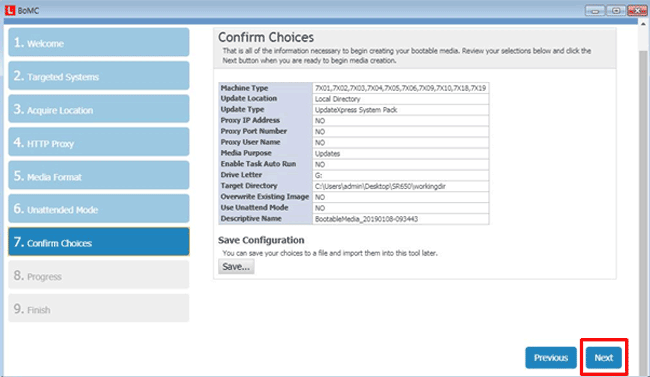
Task: Switch to step 4 HTTP Proxy
Action: 99,142
